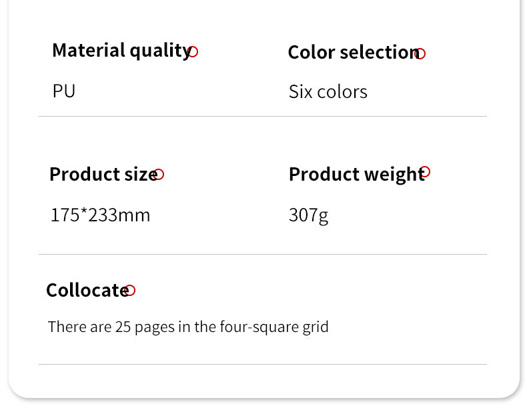Click the 307g weight value
Screen dimensions: 527x420
click(x=309, y=215)
